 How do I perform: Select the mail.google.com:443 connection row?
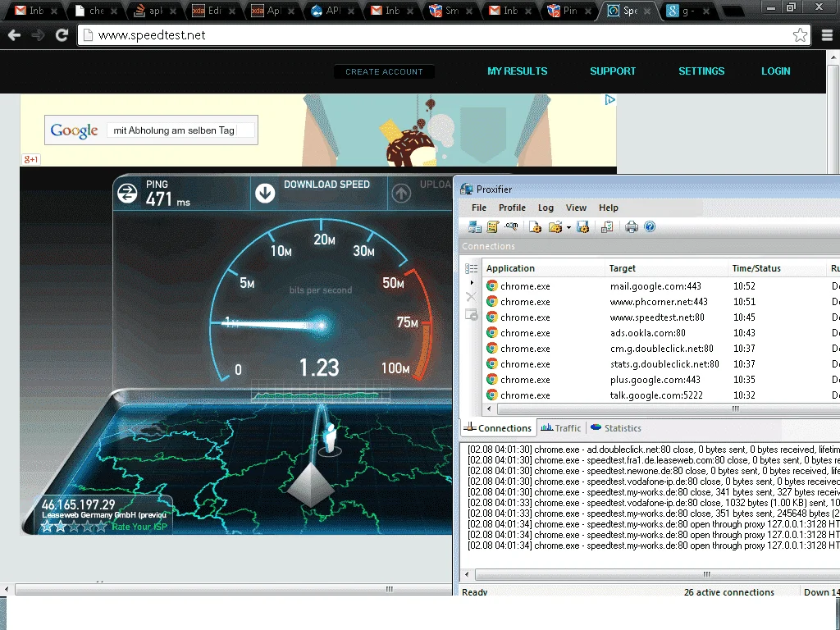(x=660, y=286)
